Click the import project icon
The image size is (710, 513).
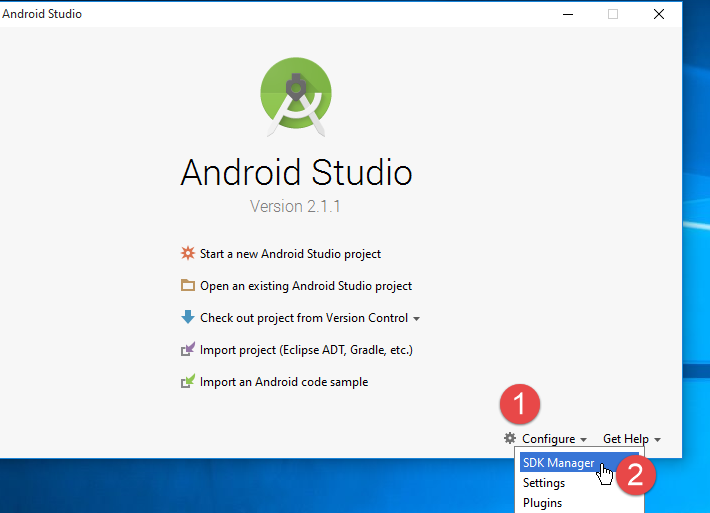pos(187,350)
